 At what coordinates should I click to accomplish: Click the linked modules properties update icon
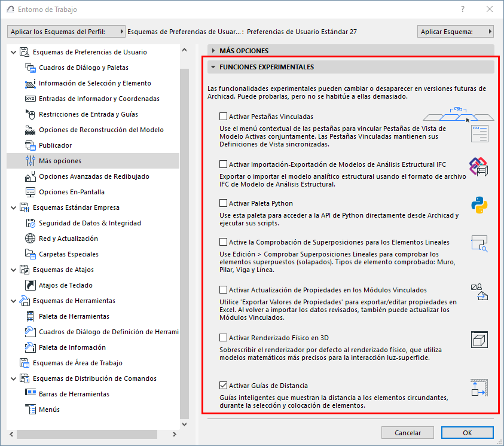479,292
